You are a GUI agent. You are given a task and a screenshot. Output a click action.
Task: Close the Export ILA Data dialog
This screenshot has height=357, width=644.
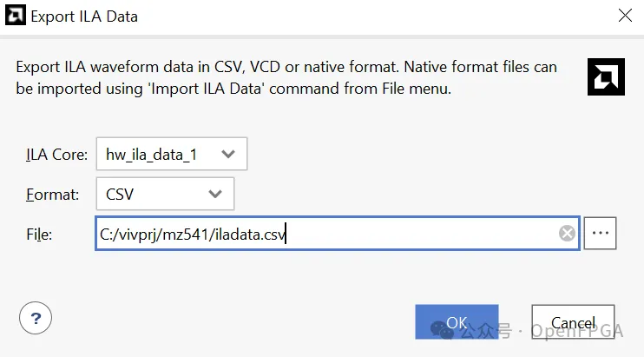tap(624, 16)
